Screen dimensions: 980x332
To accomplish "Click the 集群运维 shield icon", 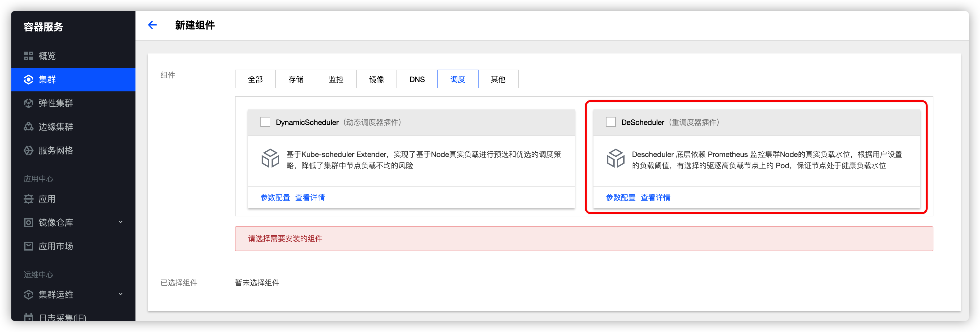I will pos(29,294).
